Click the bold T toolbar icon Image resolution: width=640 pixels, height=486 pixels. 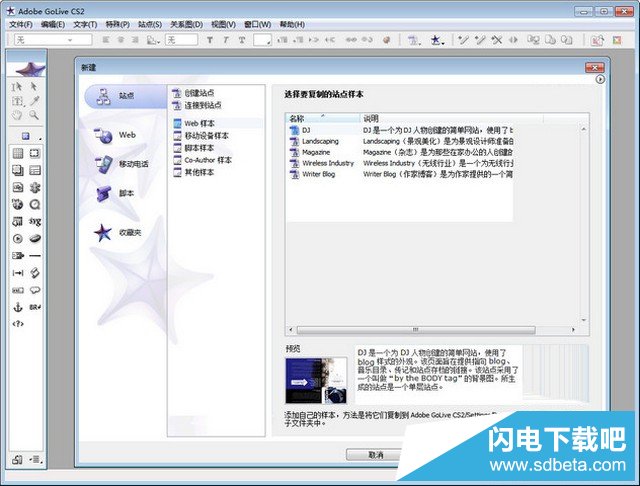(209, 40)
